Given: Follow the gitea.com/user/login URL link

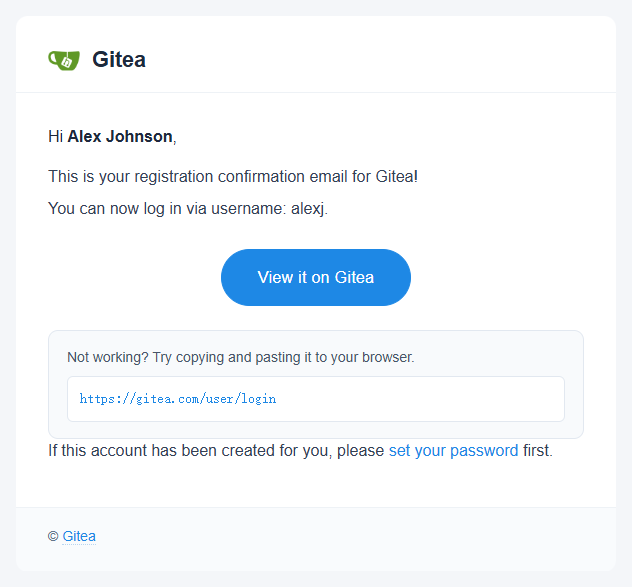Looking at the screenshot, I should pyautogui.click(x=178, y=399).
